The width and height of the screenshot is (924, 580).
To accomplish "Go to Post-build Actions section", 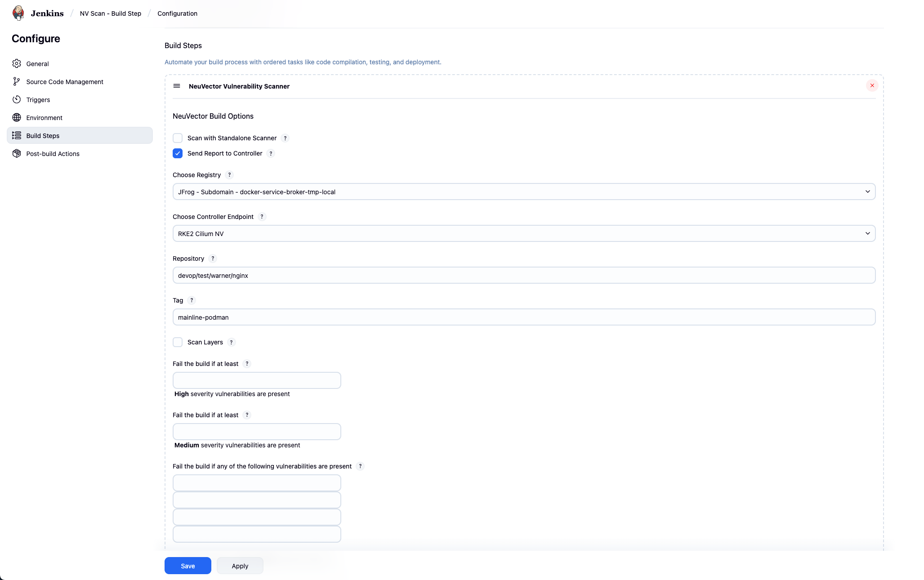I will [53, 154].
